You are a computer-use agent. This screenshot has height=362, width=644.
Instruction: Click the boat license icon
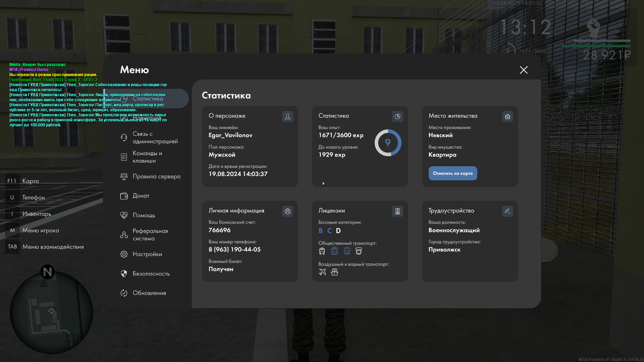click(334, 272)
